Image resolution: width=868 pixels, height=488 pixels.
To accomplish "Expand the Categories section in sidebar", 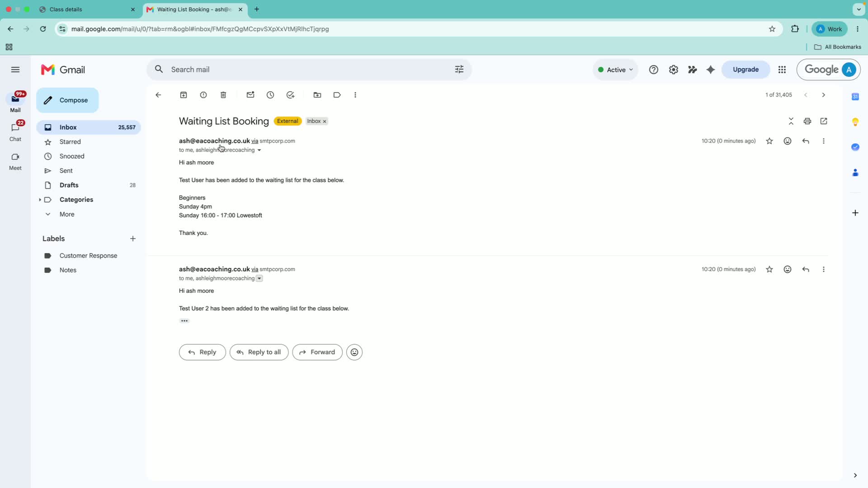I will (40, 200).
